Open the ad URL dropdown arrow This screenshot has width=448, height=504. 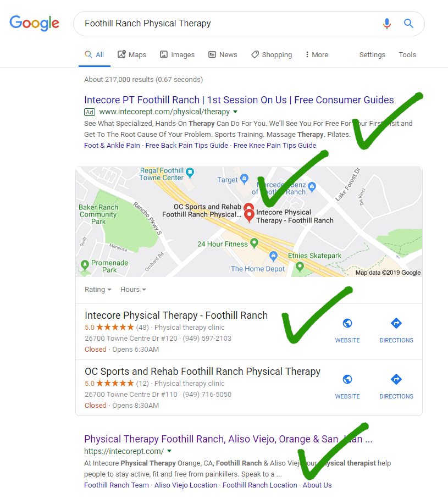(x=235, y=112)
